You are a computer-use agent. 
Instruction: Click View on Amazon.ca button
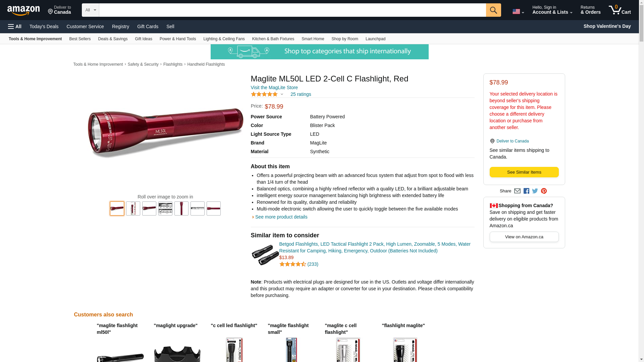[x=524, y=237]
